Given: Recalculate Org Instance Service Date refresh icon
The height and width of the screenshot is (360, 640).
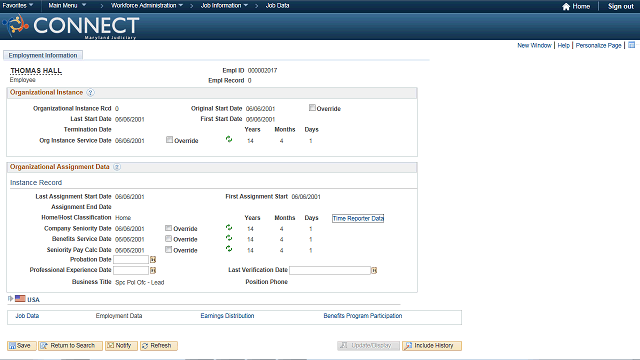Looking at the screenshot, I should [x=229, y=140].
